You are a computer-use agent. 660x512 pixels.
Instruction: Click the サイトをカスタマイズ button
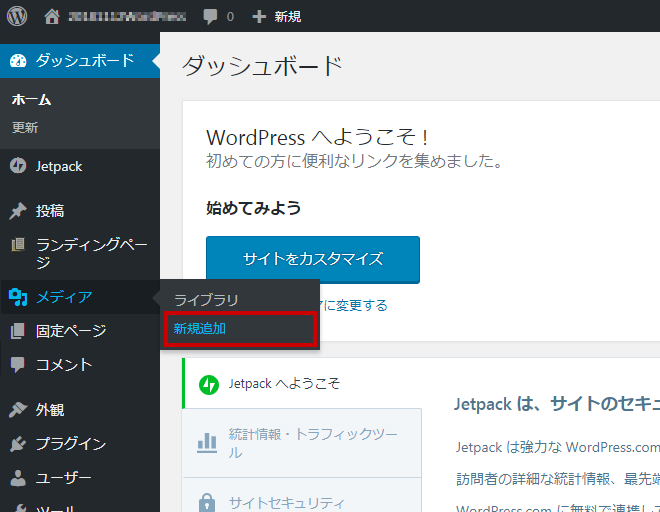(313, 259)
